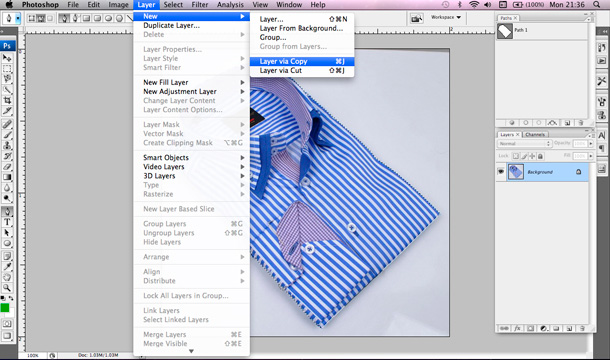Viewport: 610px width, 360px height.
Task: Select the Hand tool
Action: pos(7,277)
